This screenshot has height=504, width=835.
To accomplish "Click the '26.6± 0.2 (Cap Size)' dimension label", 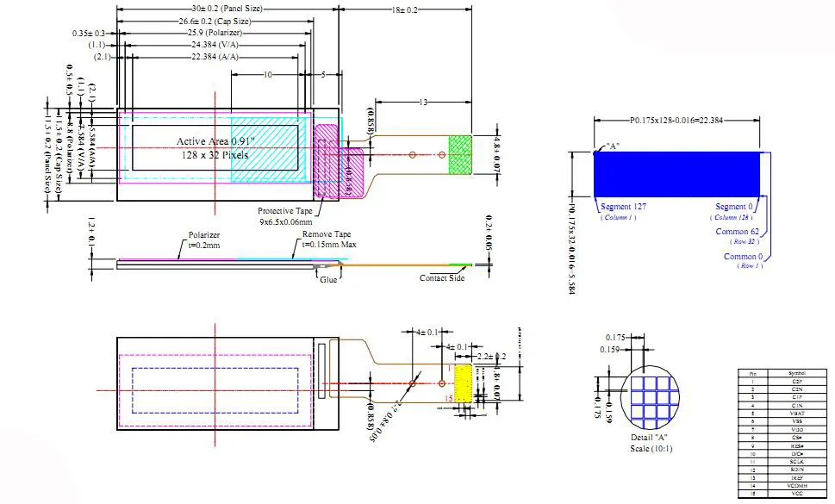I will point(215,22).
